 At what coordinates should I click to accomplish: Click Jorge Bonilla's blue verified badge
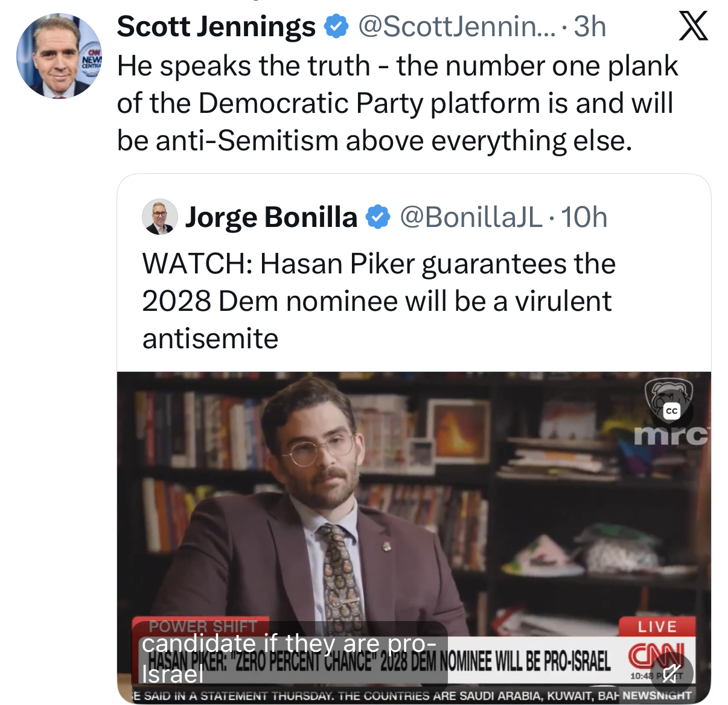click(x=378, y=217)
